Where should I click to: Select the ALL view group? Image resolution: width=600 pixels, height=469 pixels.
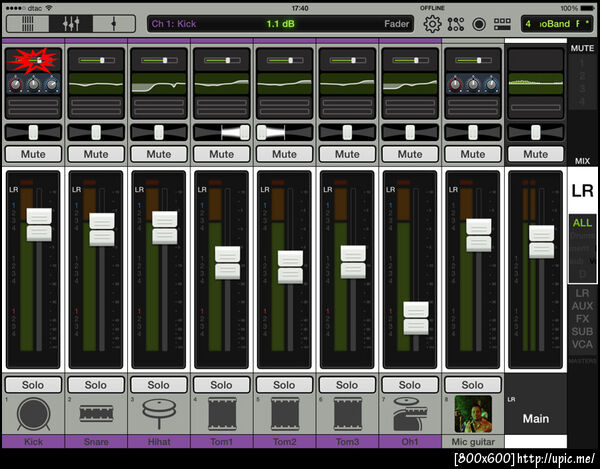click(582, 223)
